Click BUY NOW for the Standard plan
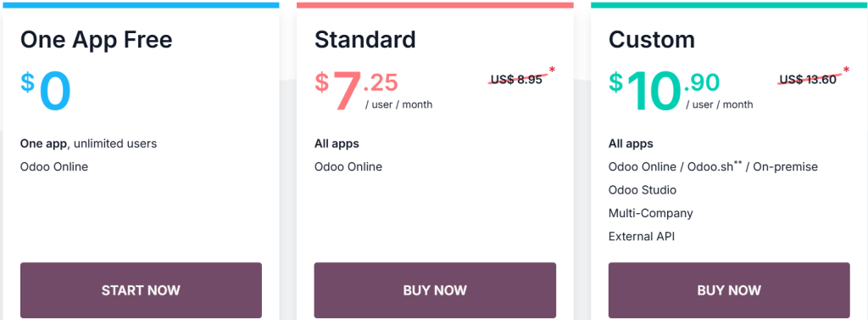This screenshot has height=320, width=868. pos(435,290)
